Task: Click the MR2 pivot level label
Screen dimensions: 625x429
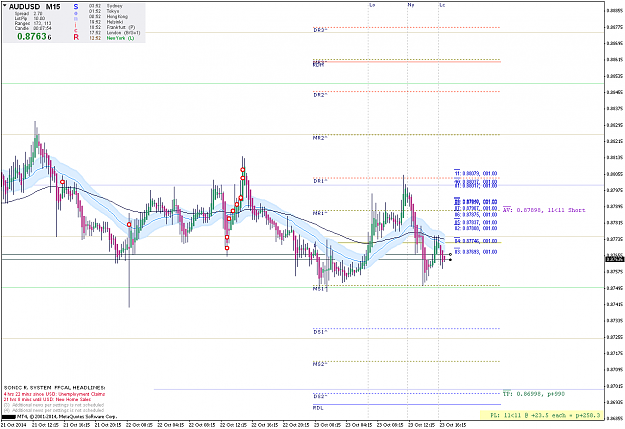Action: (x=320, y=138)
